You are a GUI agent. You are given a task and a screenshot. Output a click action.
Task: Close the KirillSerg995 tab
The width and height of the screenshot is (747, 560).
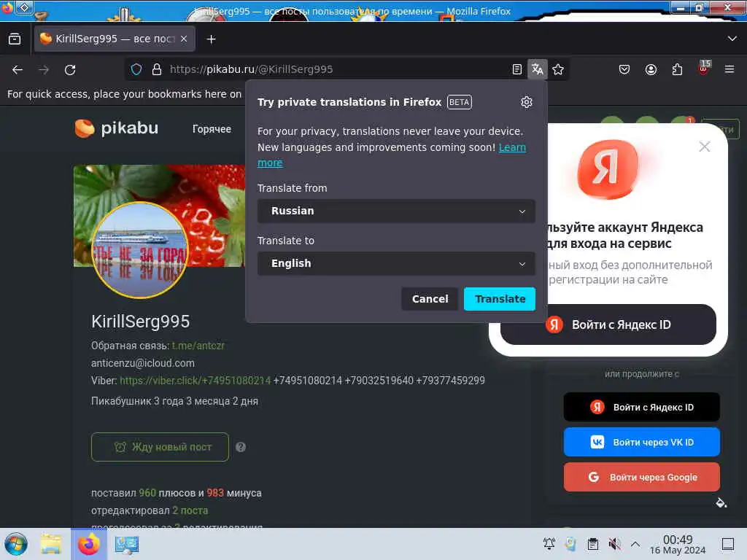tap(184, 39)
